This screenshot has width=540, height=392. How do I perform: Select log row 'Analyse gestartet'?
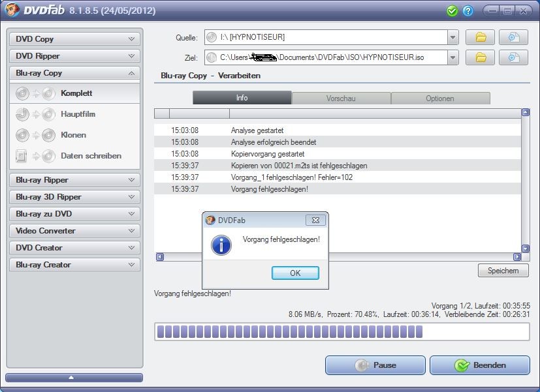pyautogui.click(x=338, y=130)
